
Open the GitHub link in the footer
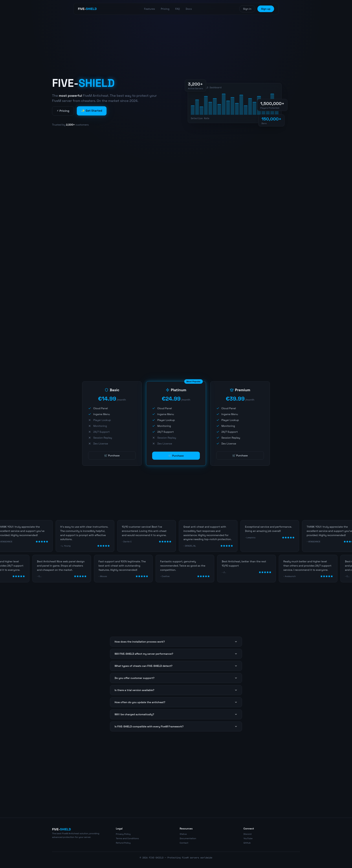[247, 843]
